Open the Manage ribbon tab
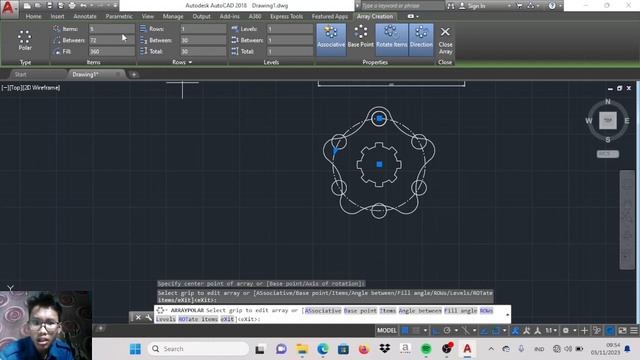Screen dimensions: 640x360 (173, 16)
